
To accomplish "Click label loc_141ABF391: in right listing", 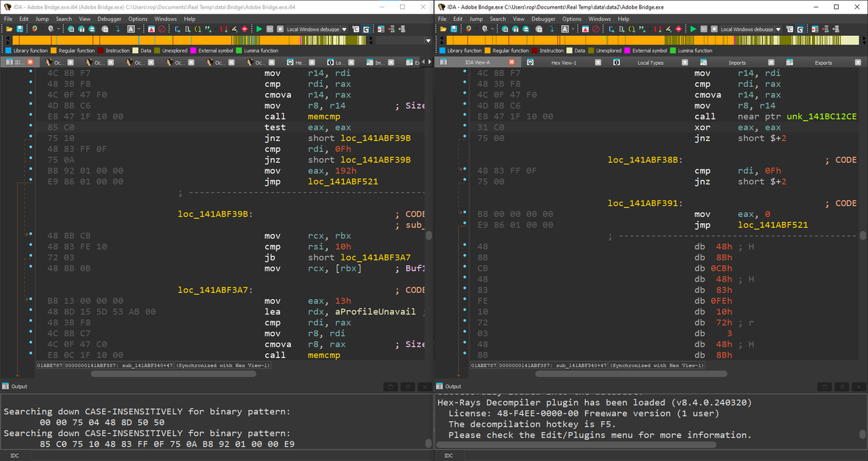I will (646, 203).
